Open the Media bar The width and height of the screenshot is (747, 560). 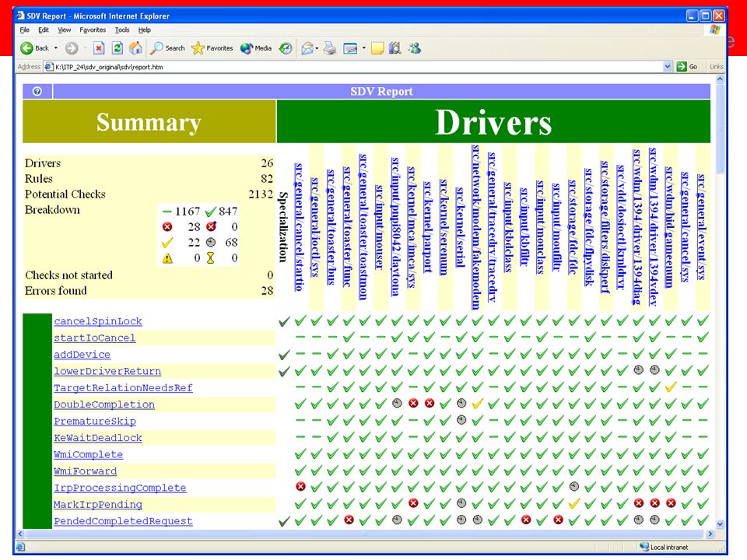[256, 48]
